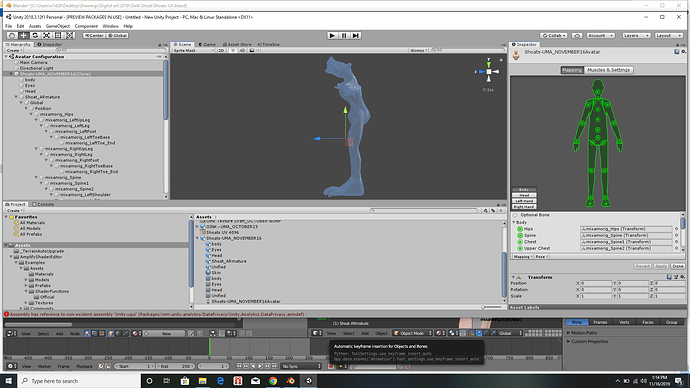This screenshot has height=388, width=690.
Task: Select the Rotate tool in Unity toolbar
Action: click(35, 35)
